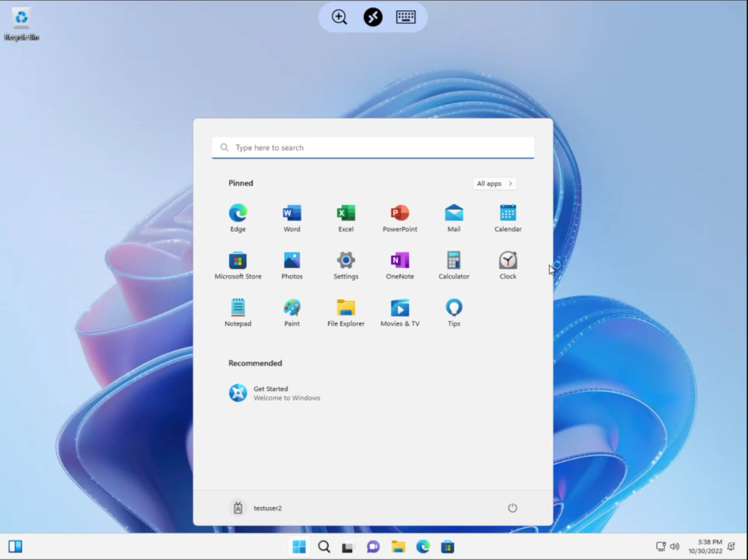Image resolution: width=748 pixels, height=560 pixels.
Task: Open File Explorer from the taskbar
Action: (398, 547)
